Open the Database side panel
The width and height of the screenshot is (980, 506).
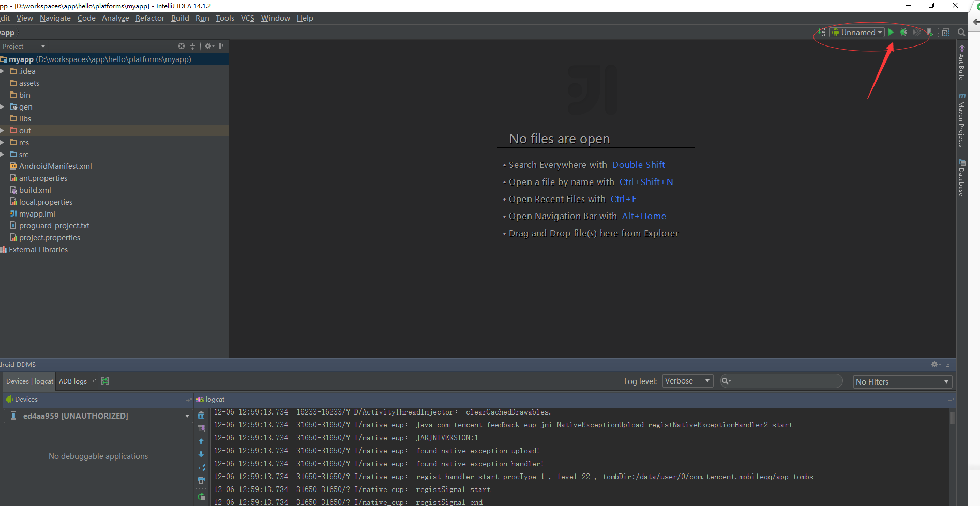[962, 178]
